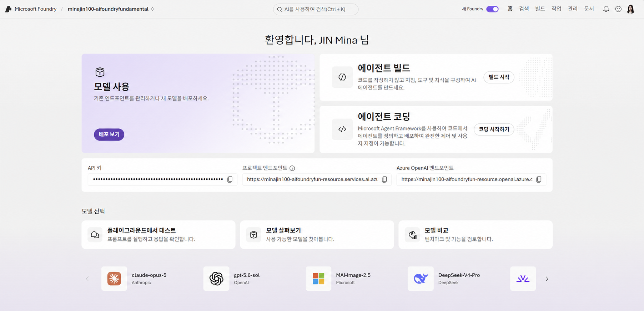Click the project endpoint URL field

[317, 179]
